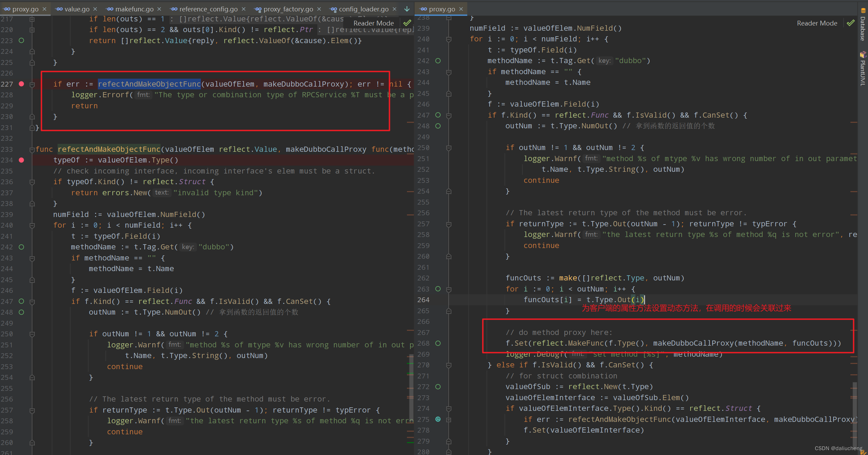Click "invalid type kind" string on line 237
This screenshot has width=868, height=455.
click(x=215, y=192)
